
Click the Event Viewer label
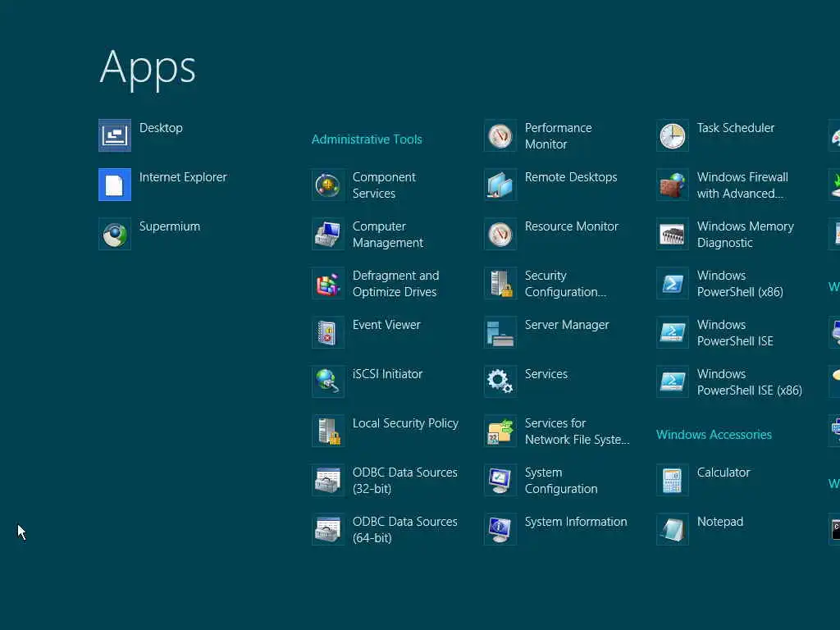coord(387,325)
